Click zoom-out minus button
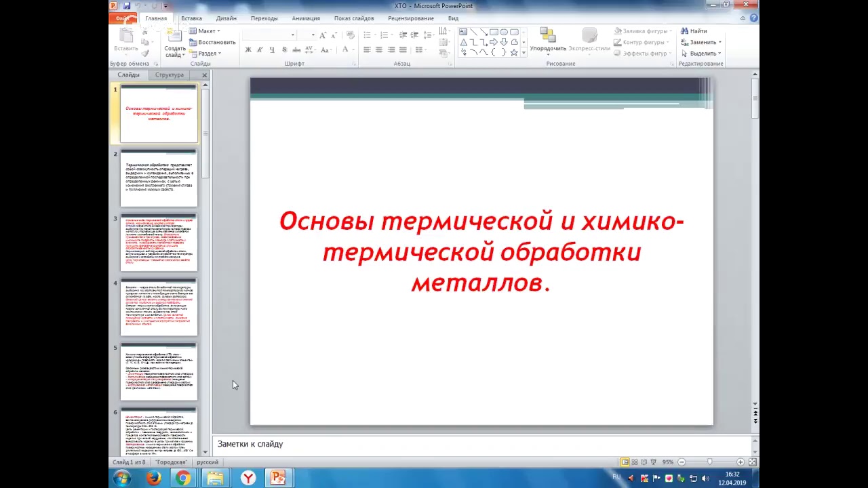868x488 pixels. (x=682, y=462)
